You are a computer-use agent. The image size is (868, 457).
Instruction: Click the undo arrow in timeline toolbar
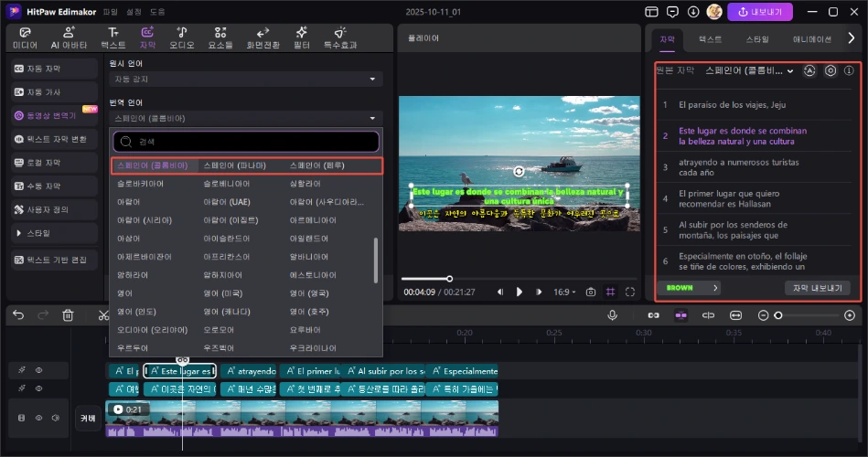click(x=18, y=314)
